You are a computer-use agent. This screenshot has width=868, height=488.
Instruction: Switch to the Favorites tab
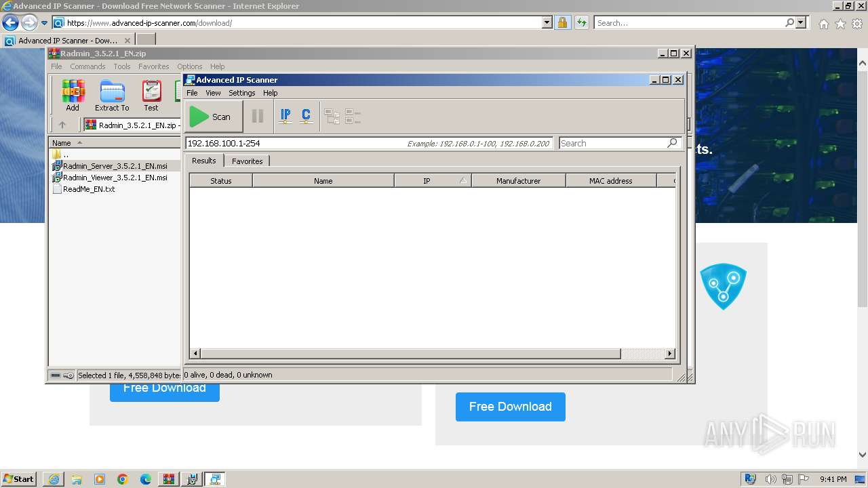[247, 161]
